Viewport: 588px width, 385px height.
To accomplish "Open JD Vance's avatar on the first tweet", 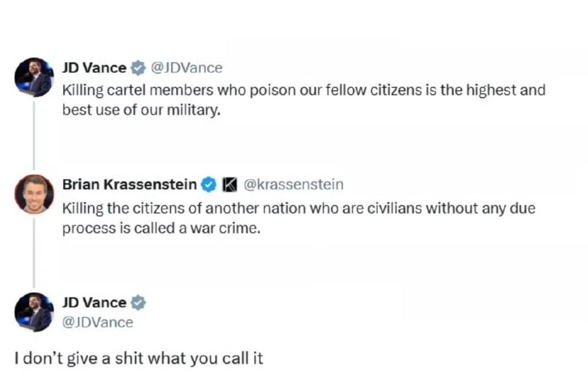I will click(34, 77).
